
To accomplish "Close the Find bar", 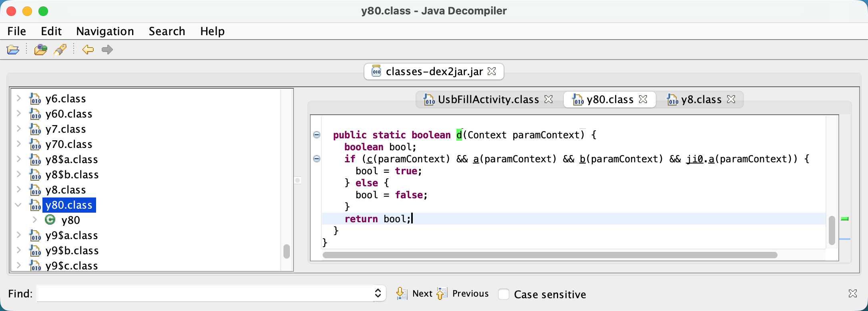I will click(x=852, y=293).
